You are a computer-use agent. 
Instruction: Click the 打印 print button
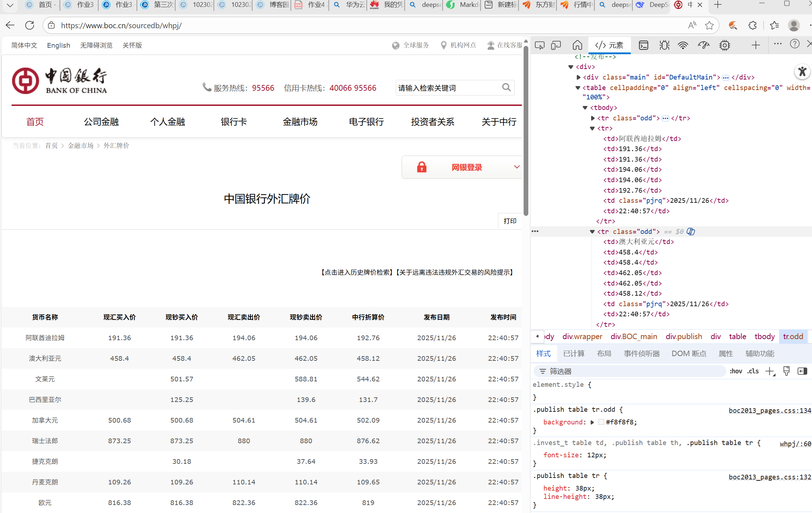click(510, 221)
